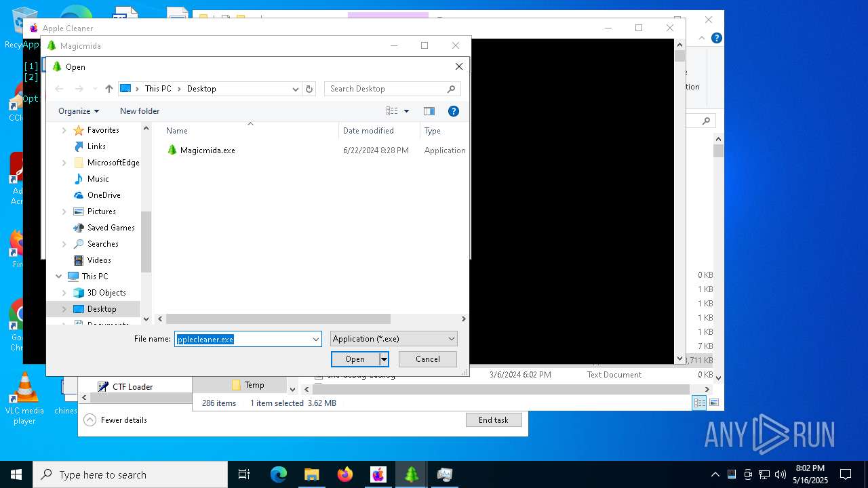
Task: Click the search magnifier in Search Desktop
Action: (451, 89)
